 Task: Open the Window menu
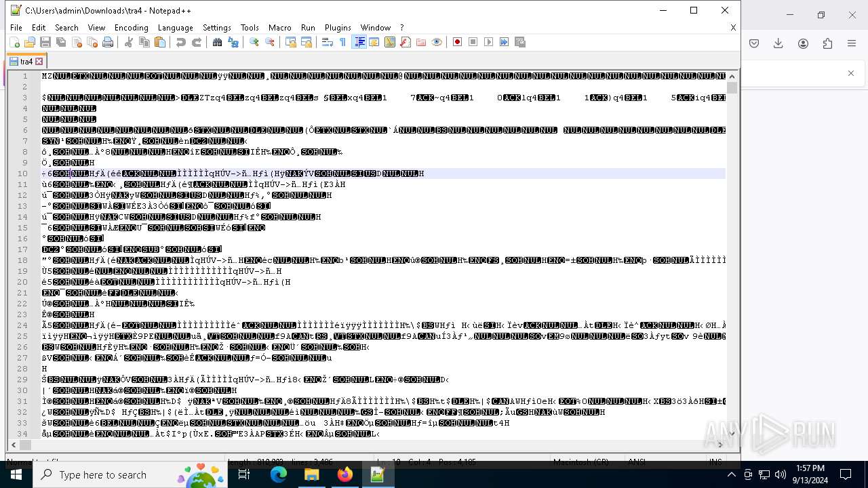point(376,28)
